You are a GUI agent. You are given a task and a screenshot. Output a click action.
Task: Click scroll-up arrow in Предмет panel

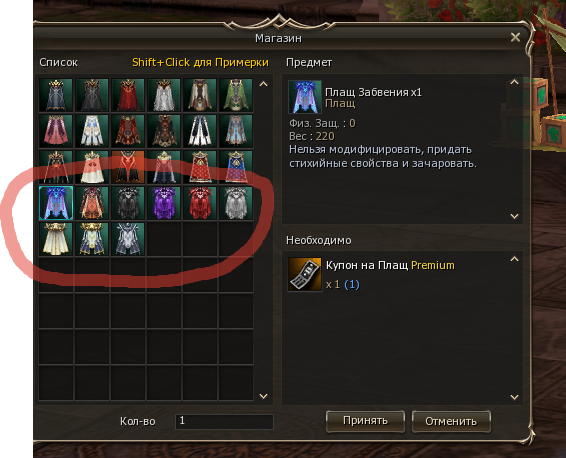point(514,82)
